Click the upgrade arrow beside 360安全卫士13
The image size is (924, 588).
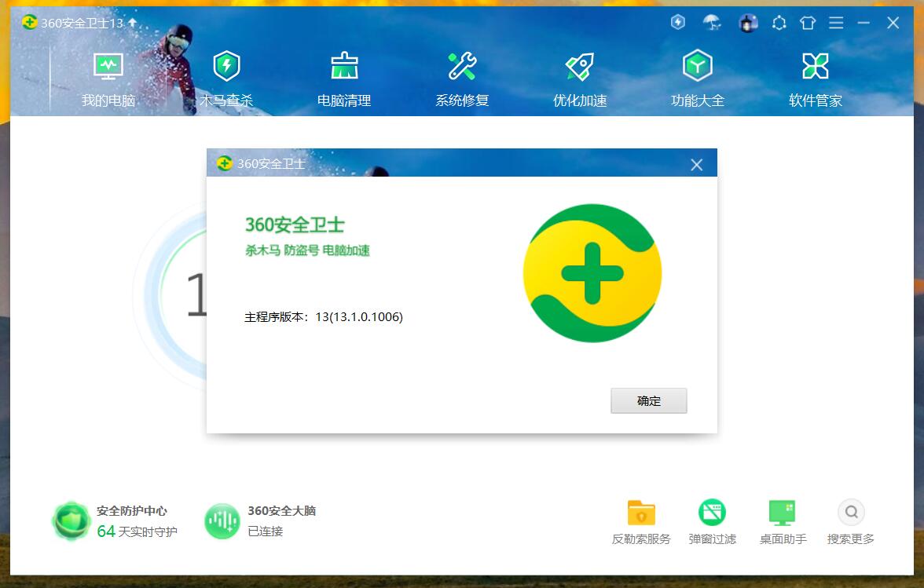(x=133, y=22)
